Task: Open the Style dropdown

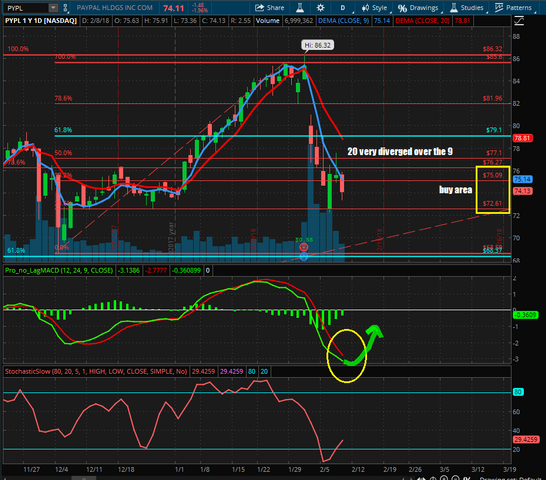Action: pos(374,8)
